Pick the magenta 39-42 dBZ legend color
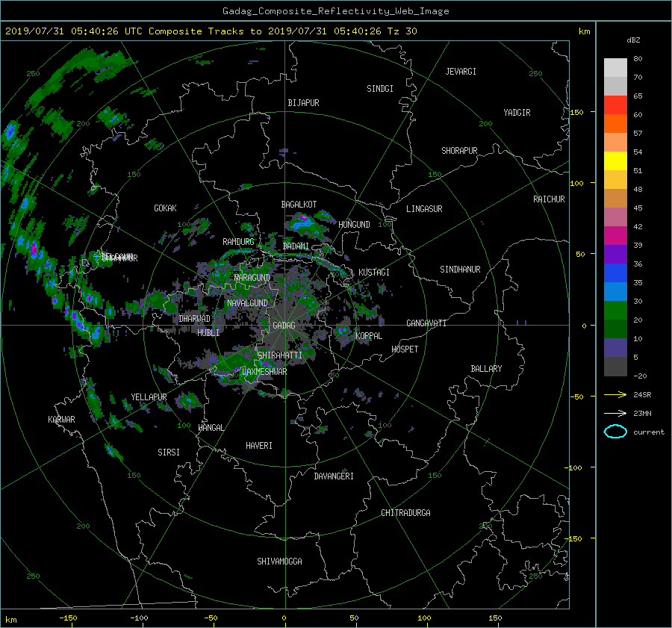Screen dimensions: 672x628 pyautogui.click(x=615, y=236)
